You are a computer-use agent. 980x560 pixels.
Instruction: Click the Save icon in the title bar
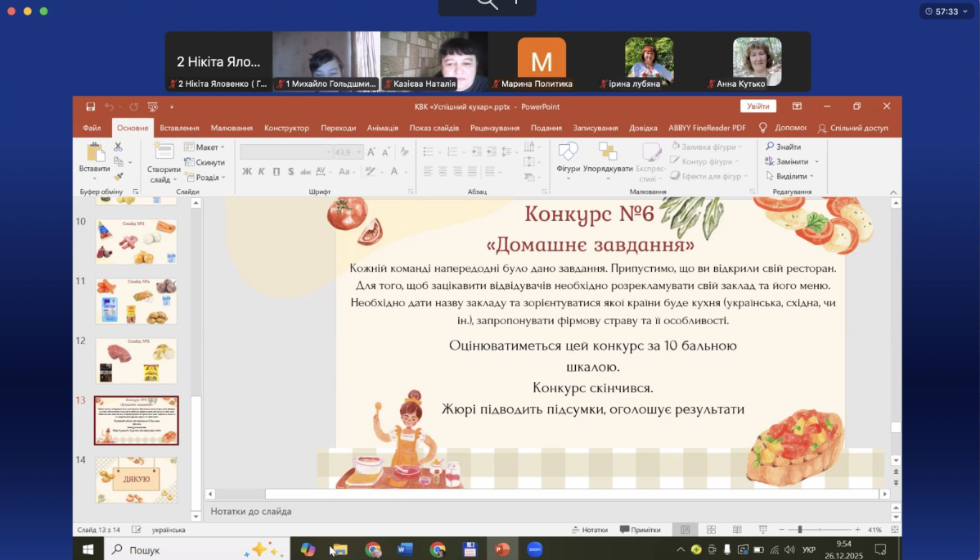coord(91,106)
